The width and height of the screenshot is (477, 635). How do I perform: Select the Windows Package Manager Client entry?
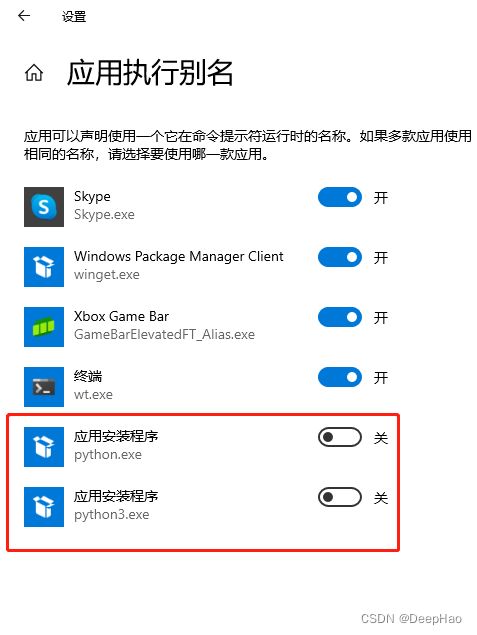point(179,256)
